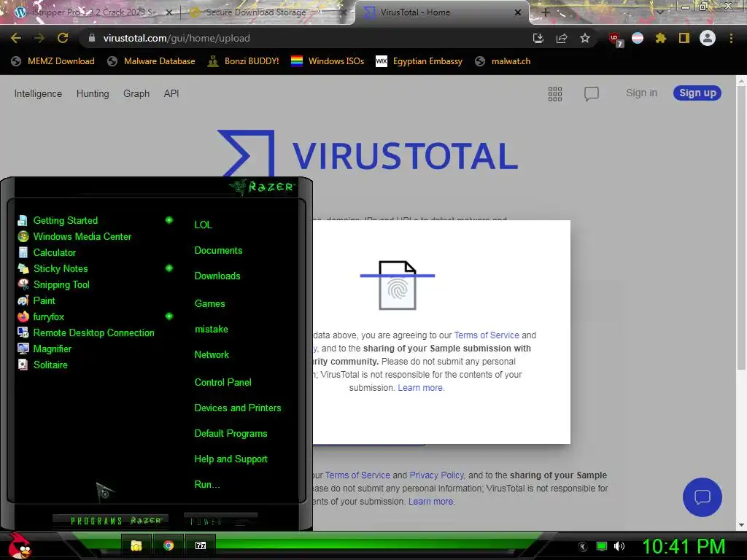Open the Bonzi BUDDY! bookmark
The height and width of the screenshot is (560, 747).
pyautogui.click(x=244, y=61)
